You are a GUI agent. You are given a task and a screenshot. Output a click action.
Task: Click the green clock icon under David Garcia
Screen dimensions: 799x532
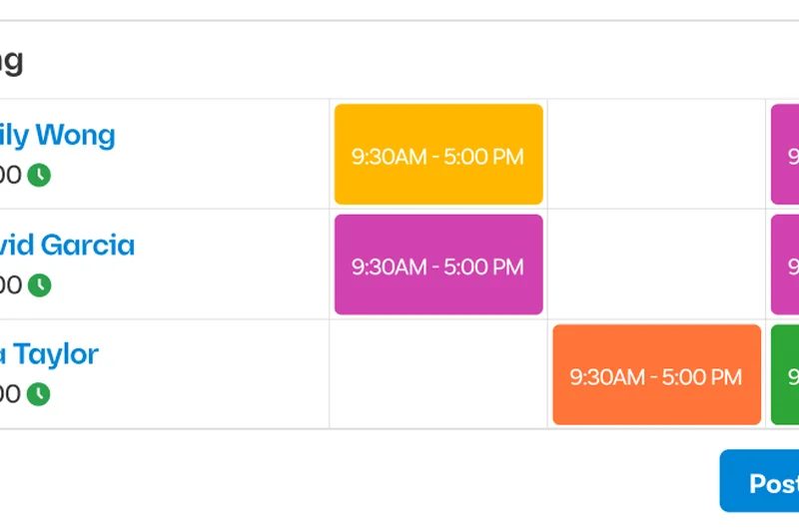39,285
